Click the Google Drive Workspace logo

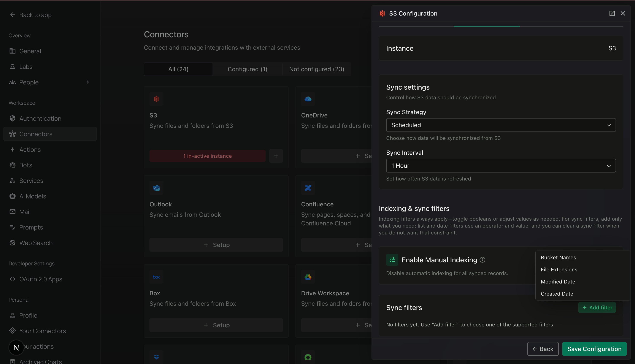(x=308, y=277)
